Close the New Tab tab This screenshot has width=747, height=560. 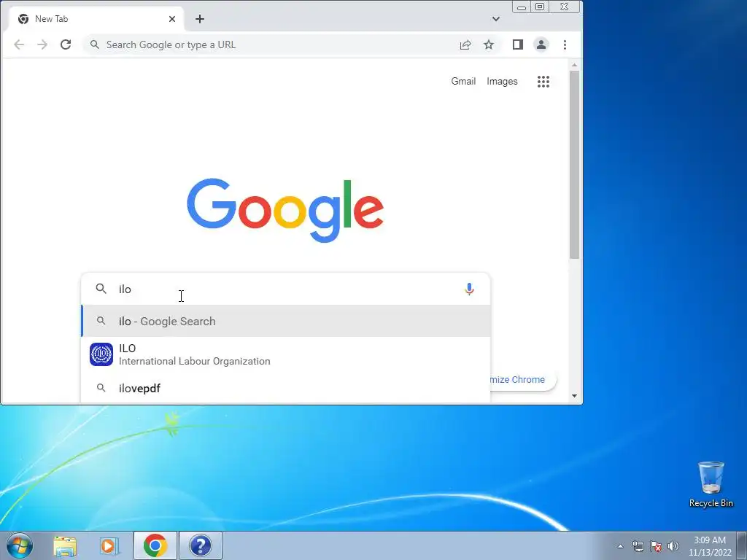click(x=172, y=19)
